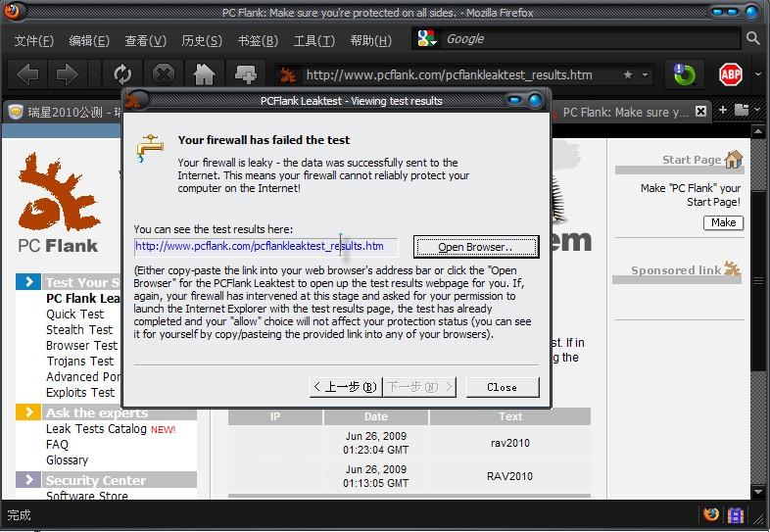This screenshot has width=770, height=532.
Task: Click the Firefox back arrow button
Action: 27,75
